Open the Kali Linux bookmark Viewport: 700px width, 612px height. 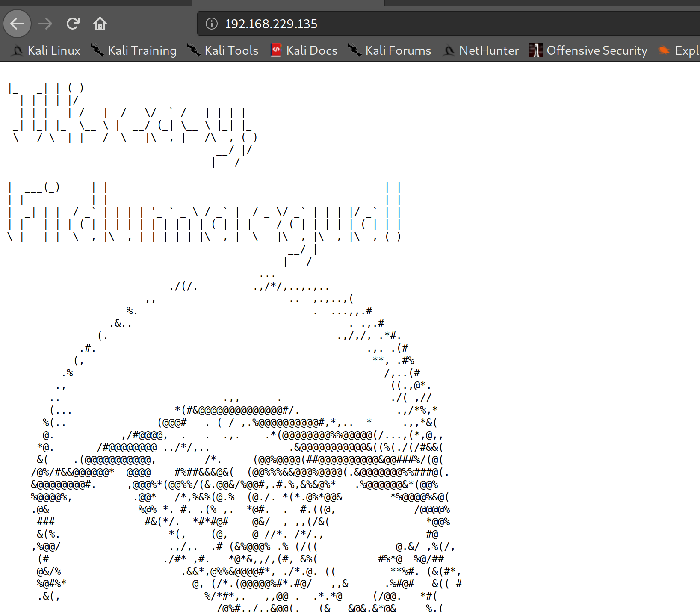[47, 50]
